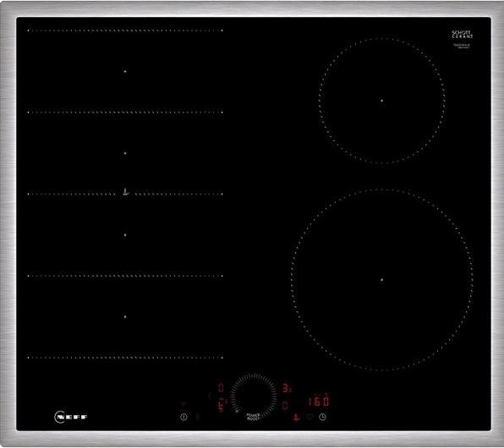Screen dimensions: 504x448
Task: Touch the small upper-right round cooking zone
Action: point(382,101)
